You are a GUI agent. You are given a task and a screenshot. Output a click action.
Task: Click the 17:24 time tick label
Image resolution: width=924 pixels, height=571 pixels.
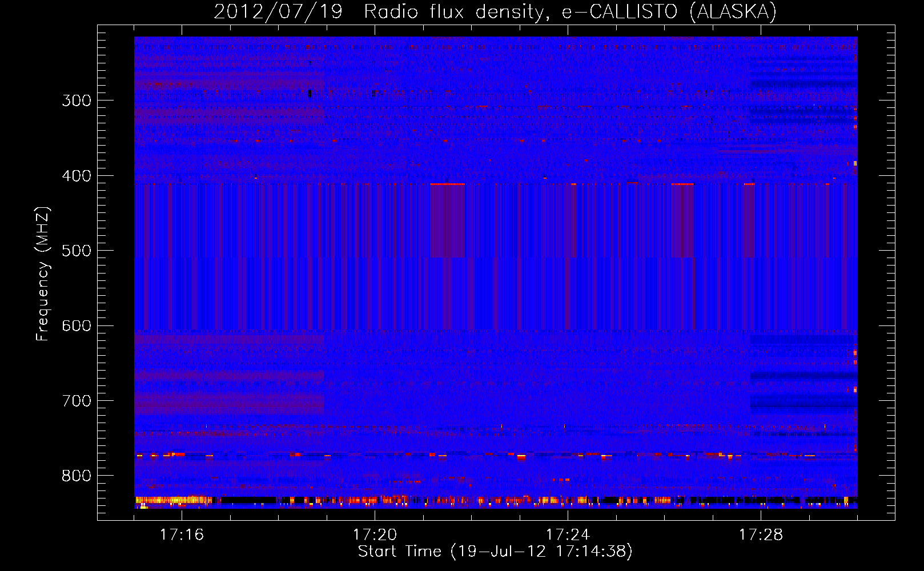568,535
